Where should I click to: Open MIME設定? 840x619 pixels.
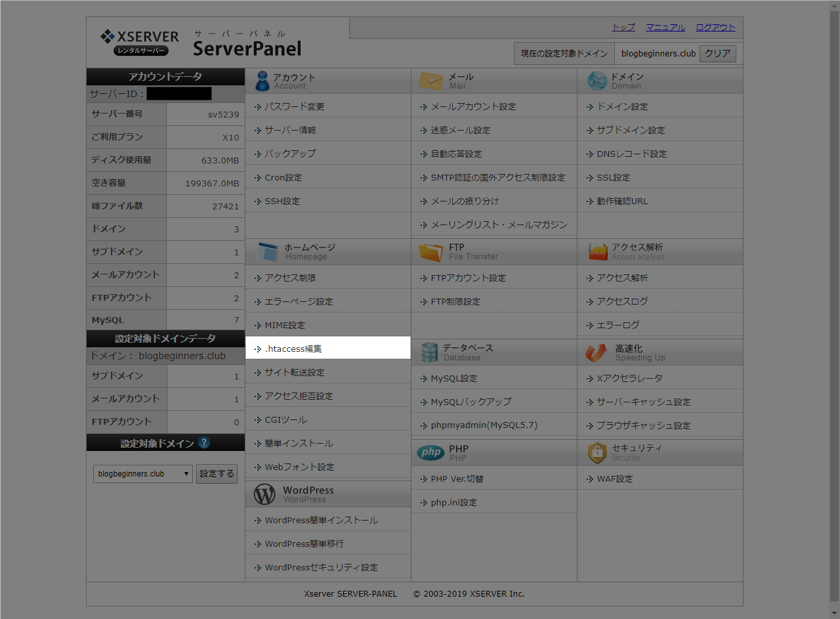[x=285, y=325]
